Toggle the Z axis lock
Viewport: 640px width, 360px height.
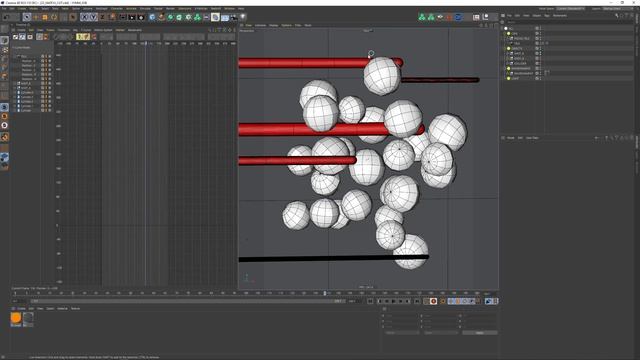click(x=102, y=17)
